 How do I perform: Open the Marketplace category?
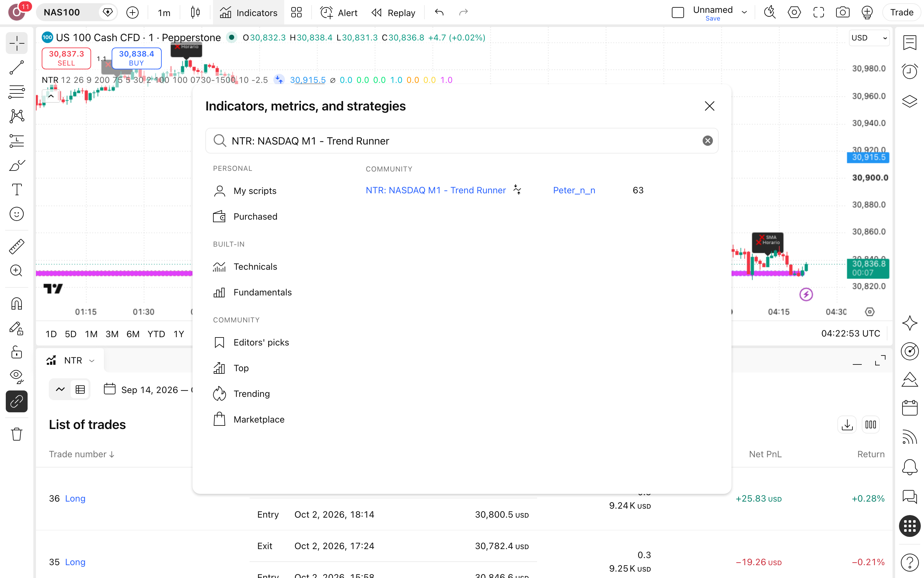(x=249, y=419)
